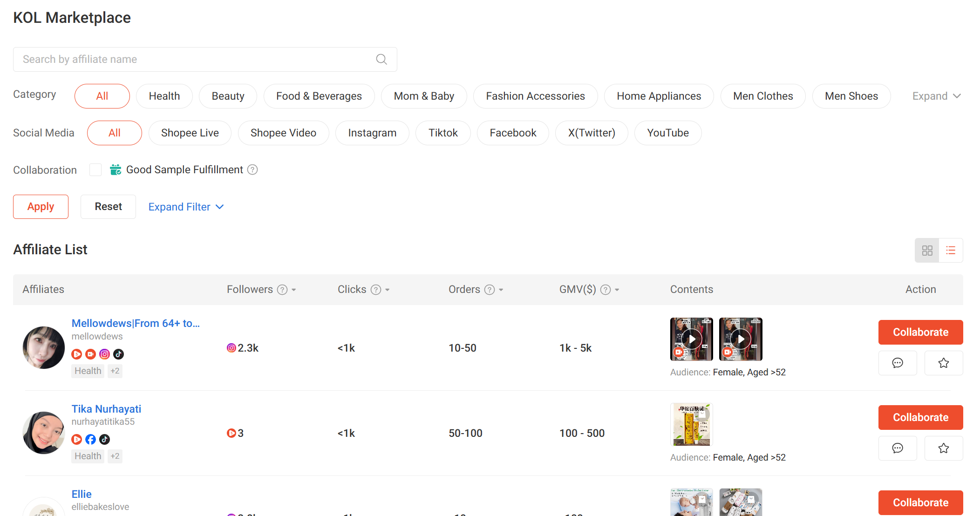Show Tika Nurhayati's +2 more categories
The image size is (980, 516).
point(115,456)
